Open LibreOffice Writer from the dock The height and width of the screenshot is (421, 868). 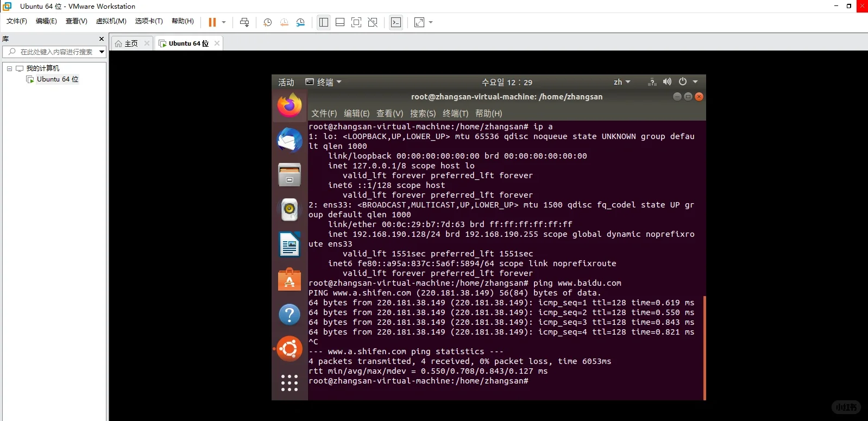290,244
